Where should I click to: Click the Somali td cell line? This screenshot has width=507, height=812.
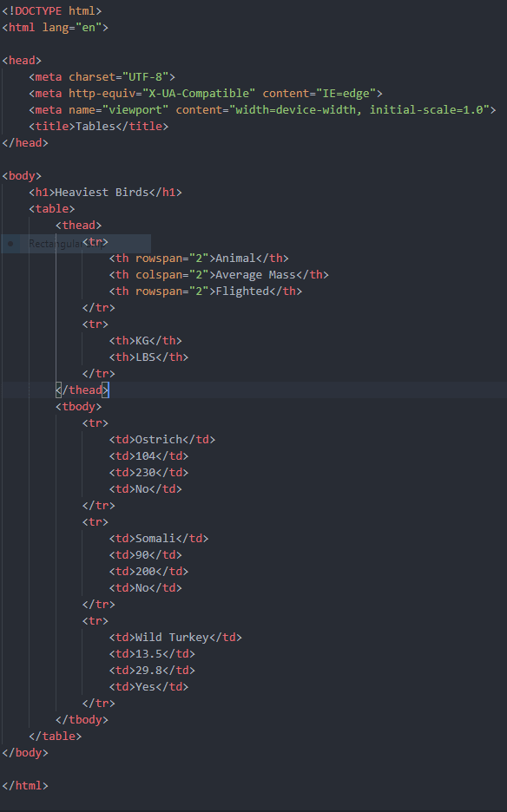159,539
